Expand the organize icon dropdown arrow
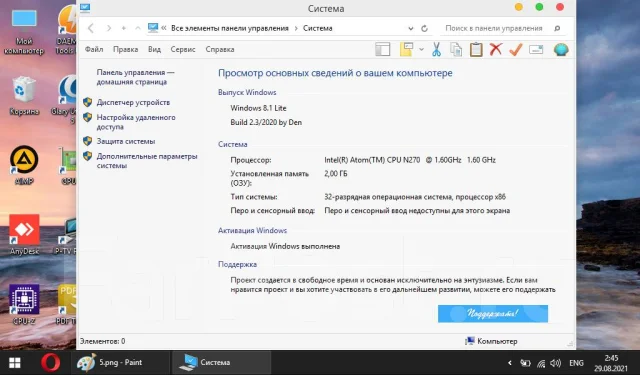 (x=421, y=49)
